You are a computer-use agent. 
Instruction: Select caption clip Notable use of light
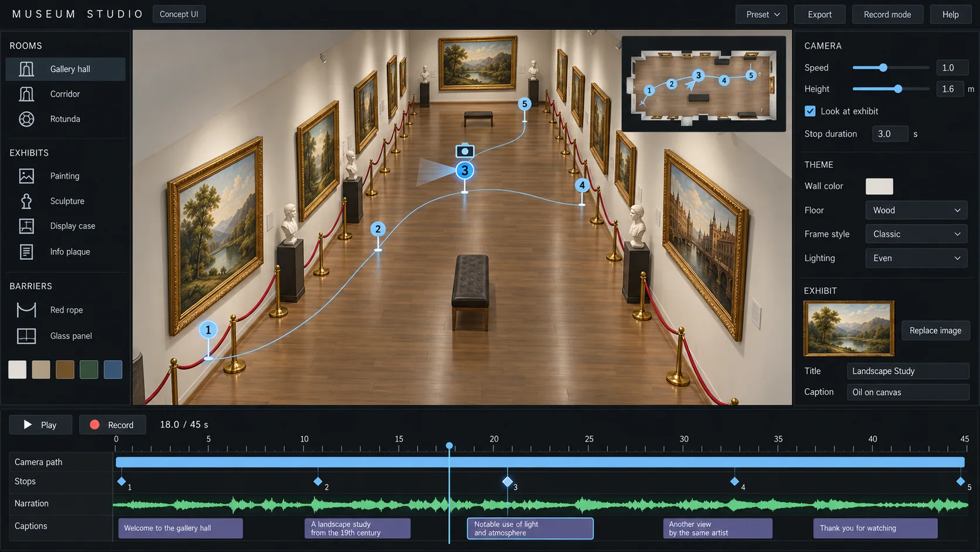(530, 528)
